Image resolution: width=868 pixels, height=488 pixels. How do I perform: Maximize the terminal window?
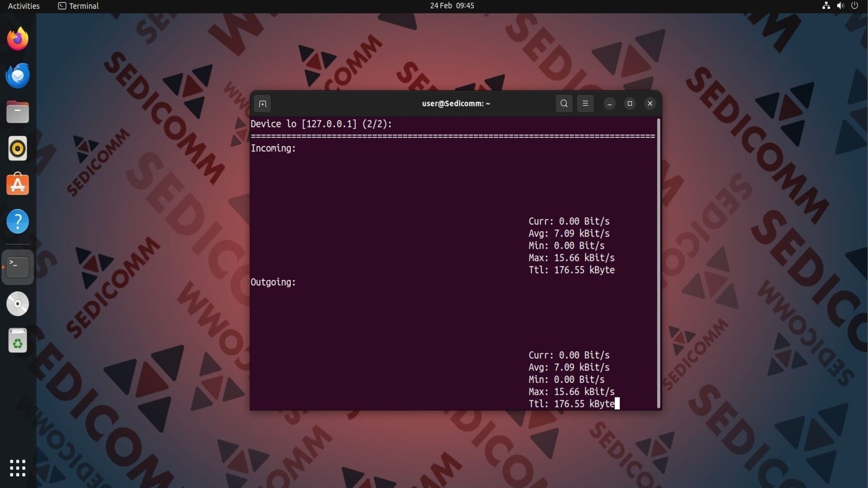(x=630, y=103)
